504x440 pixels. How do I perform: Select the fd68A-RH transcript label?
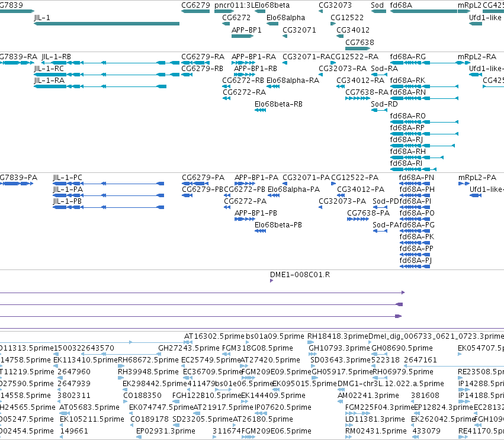(x=408, y=152)
